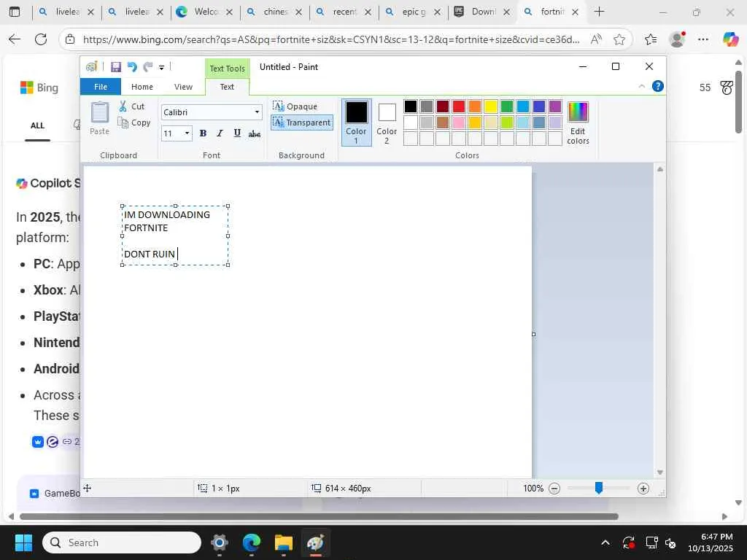Show hidden system tray icons
The height and width of the screenshot is (560, 747).
pos(605,542)
